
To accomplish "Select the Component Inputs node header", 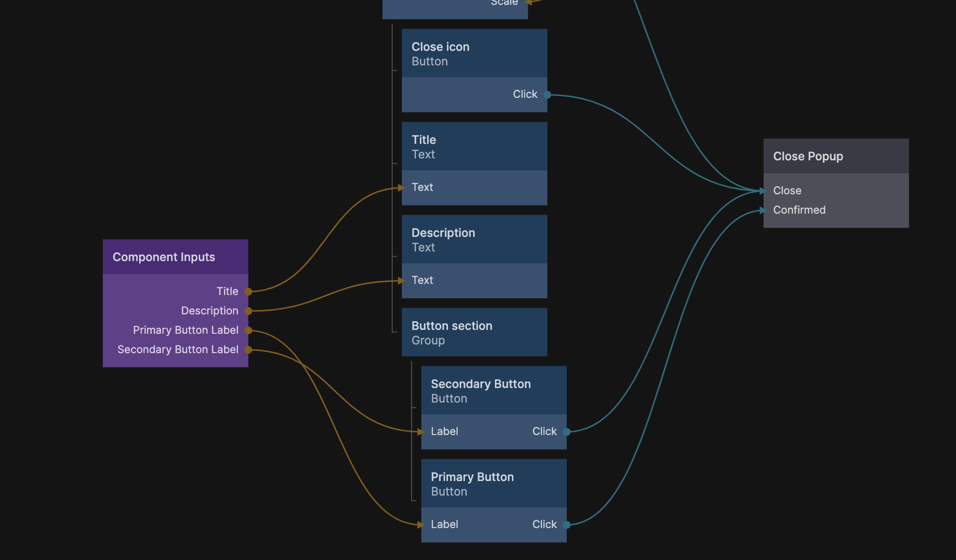I will click(175, 257).
